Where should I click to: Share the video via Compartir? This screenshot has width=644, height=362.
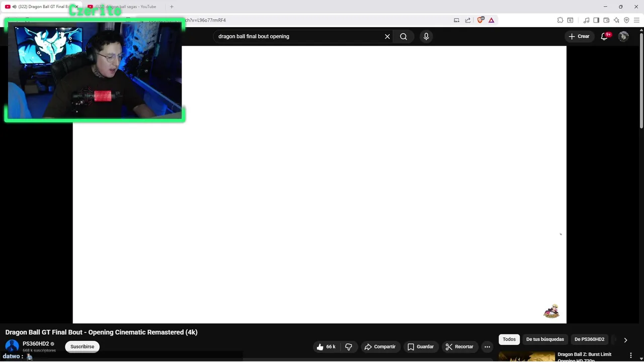(380, 346)
